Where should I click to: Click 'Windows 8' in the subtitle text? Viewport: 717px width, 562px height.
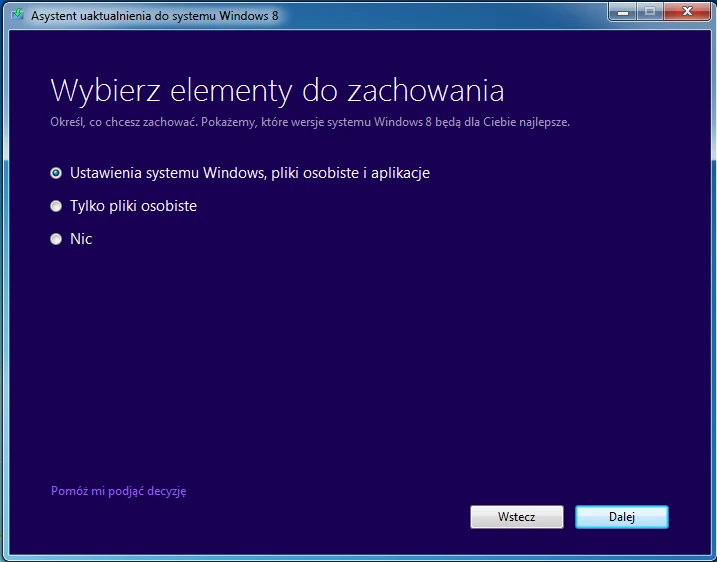pos(403,122)
